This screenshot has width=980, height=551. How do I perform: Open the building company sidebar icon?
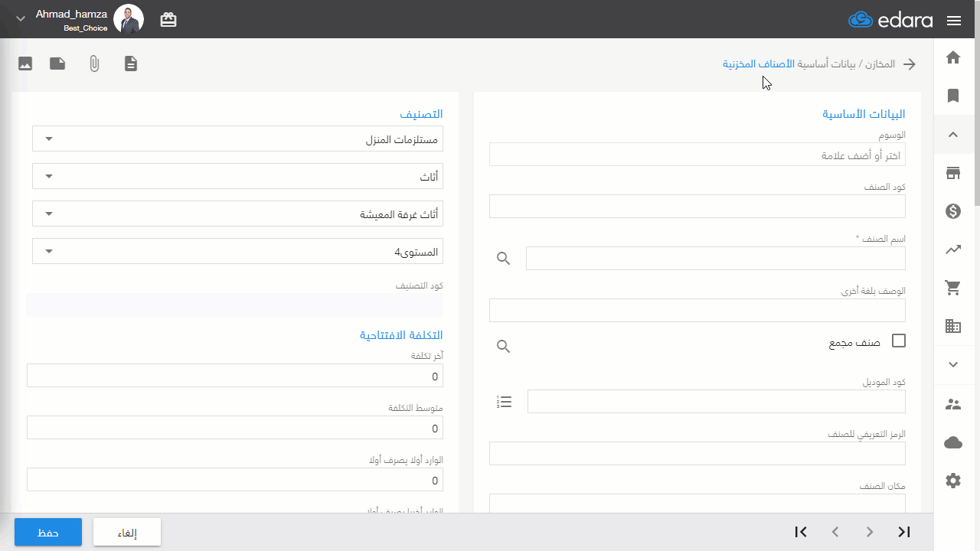(953, 327)
